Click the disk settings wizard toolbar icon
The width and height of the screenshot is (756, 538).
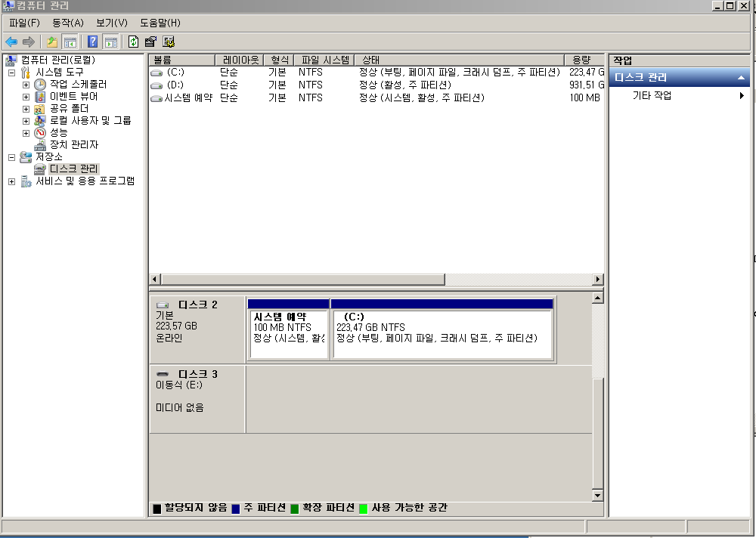tap(169, 42)
